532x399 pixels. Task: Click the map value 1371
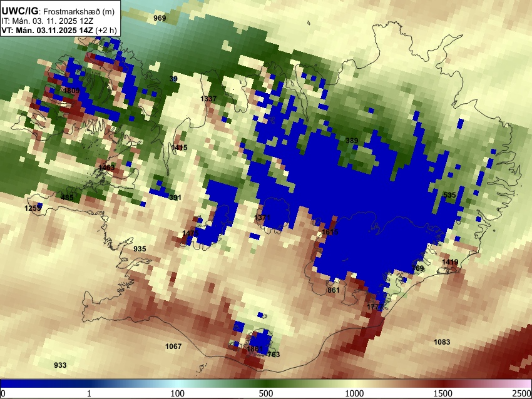coord(262,217)
